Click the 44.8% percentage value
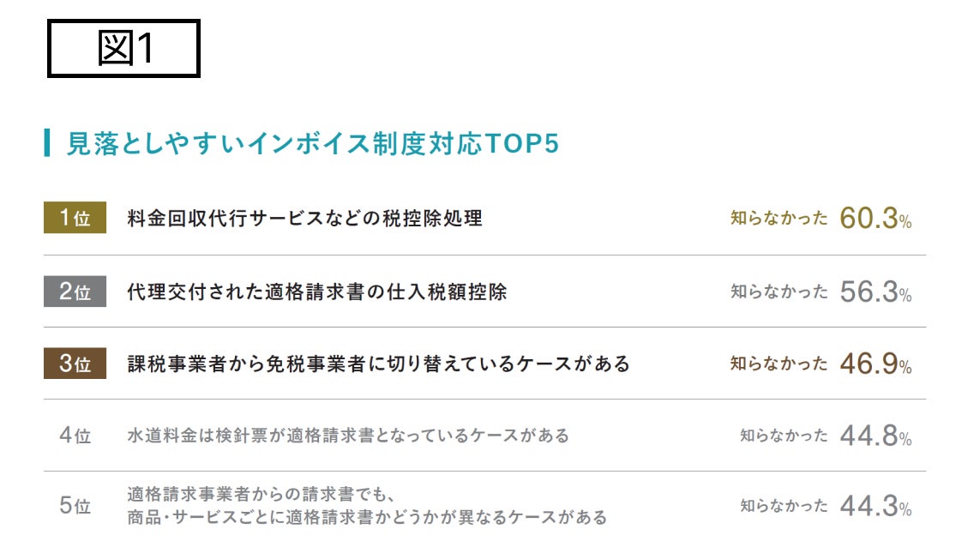Viewport: 980px width, 553px height. (x=875, y=436)
